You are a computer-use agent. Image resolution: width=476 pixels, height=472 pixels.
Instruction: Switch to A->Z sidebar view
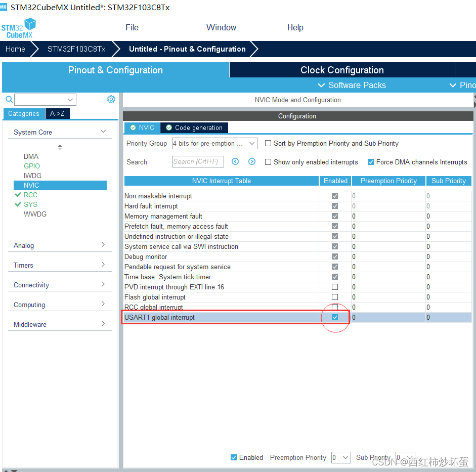[x=57, y=113]
